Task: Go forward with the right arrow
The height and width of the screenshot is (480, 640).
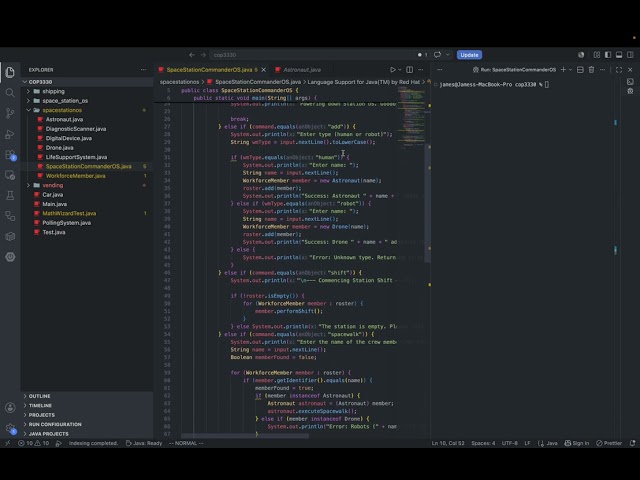Action: click(x=203, y=55)
